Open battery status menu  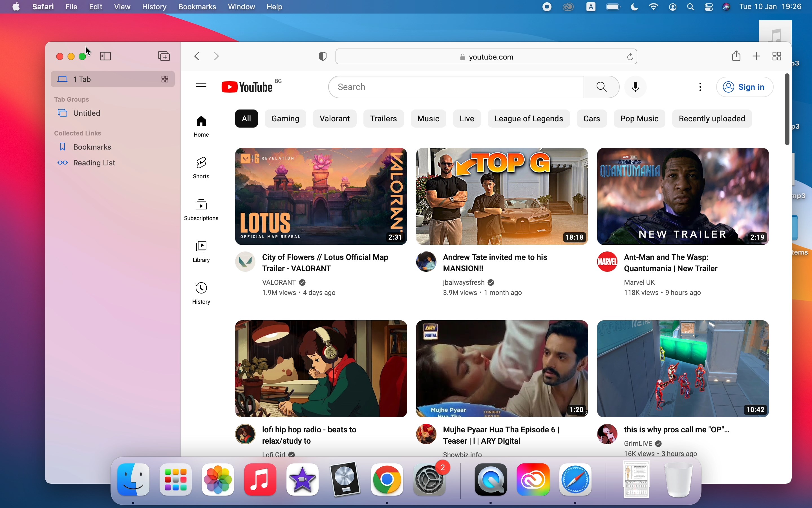(613, 7)
